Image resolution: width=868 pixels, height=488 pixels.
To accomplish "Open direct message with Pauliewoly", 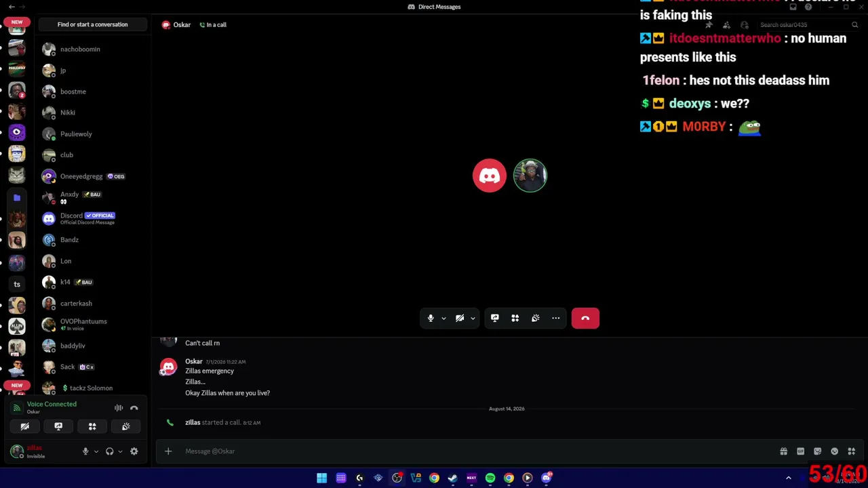I will click(x=92, y=134).
